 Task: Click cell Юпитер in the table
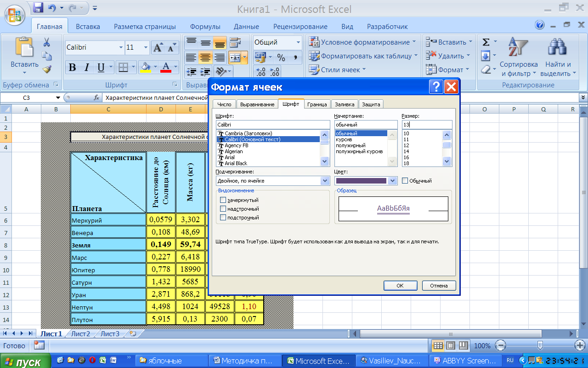[x=108, y=270]
